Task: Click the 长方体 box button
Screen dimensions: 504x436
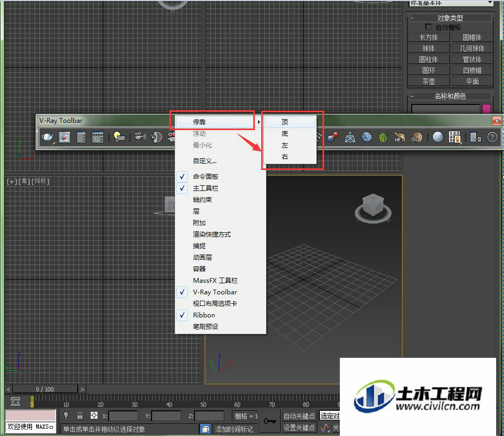Action: [429, 37]
